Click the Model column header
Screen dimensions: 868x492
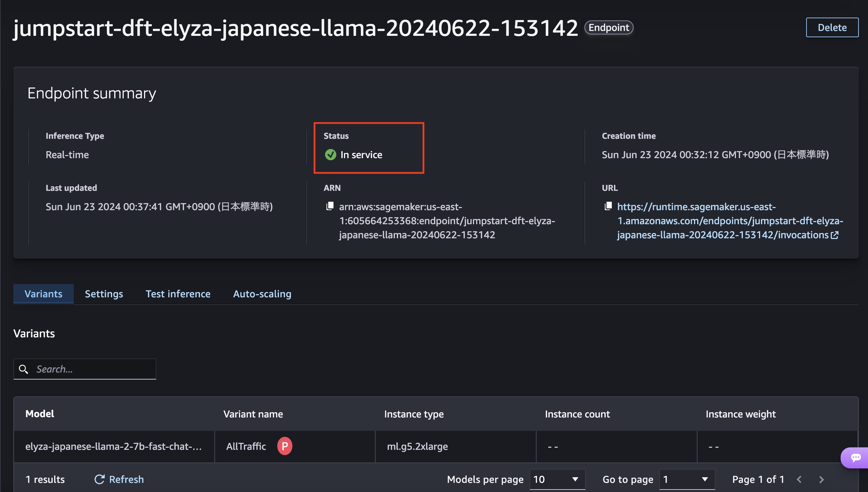(x=40, y=414)
